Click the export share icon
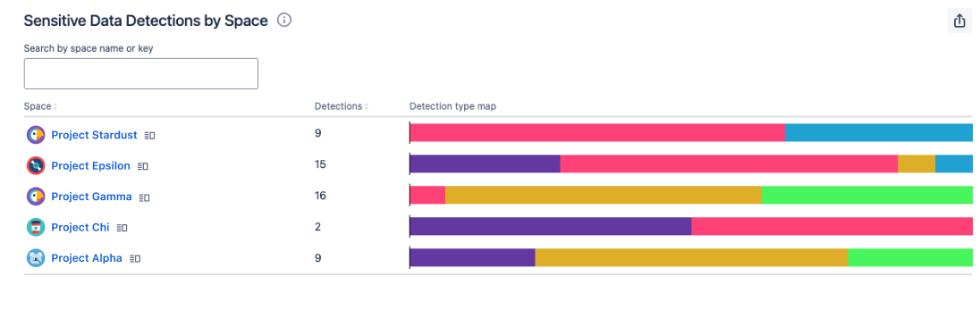Screen dimensions: 980x327 (x=959, y=21)
